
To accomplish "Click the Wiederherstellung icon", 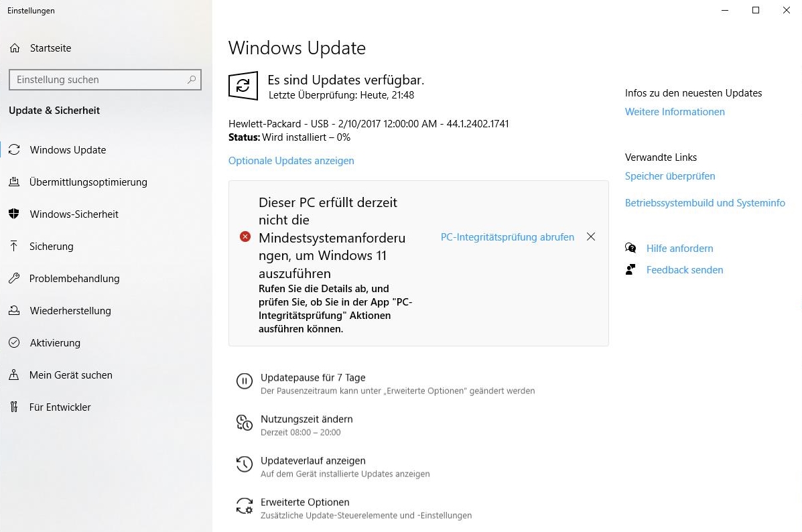I will click(14, 311).
